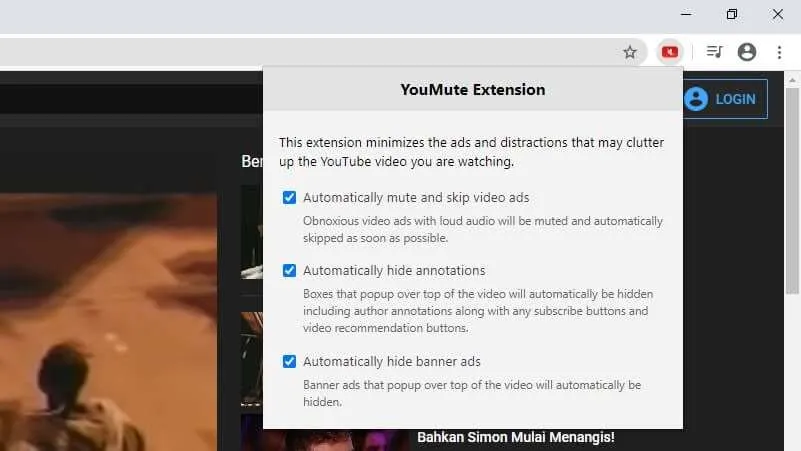Image resolution: width=801 pixels, height=451 pixels.
Task: Click the 'Obnoxious video ads' description text
Action: 483,229
